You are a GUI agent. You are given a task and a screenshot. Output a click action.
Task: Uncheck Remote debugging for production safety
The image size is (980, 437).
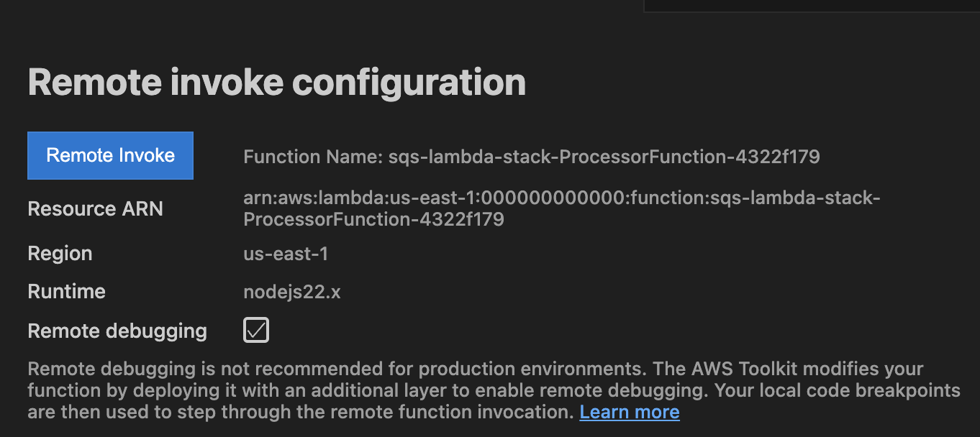[256, 330]
